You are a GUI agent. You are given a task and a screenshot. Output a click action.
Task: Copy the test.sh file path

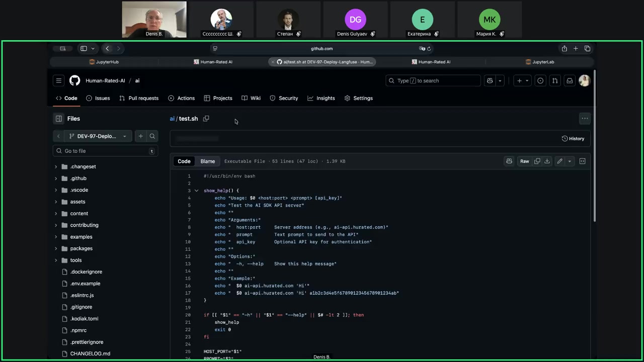206,119
